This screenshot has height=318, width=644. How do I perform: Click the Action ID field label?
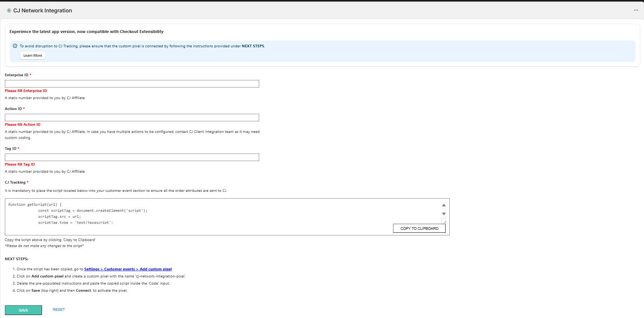click(x=15, y=109)
